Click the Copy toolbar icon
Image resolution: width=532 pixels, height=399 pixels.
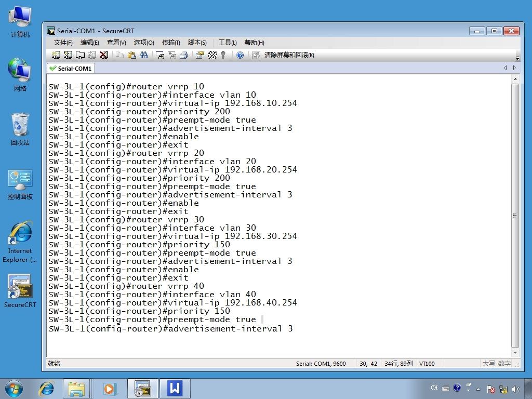[x=119, y=55]
